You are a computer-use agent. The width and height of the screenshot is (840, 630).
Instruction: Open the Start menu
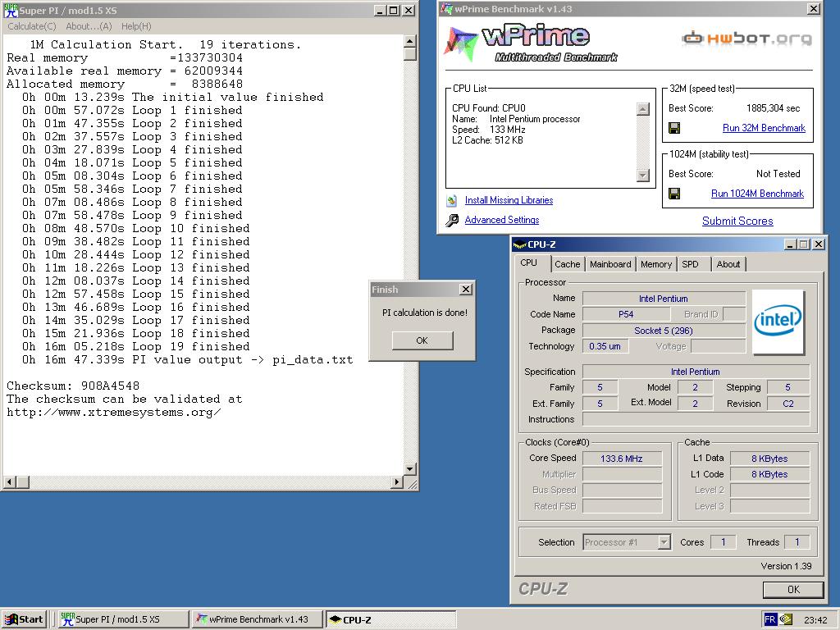click(x=24, y=619)
